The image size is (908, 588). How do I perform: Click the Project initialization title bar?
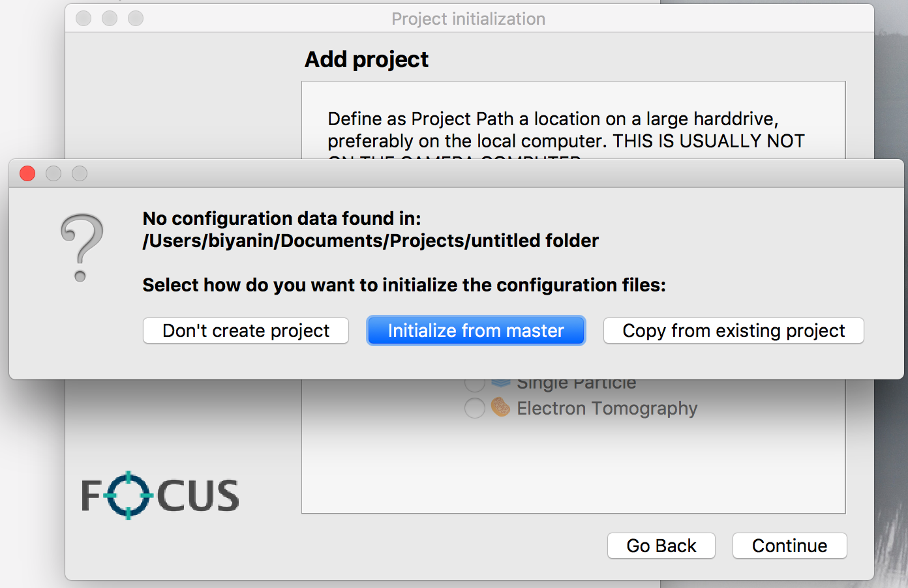[x=468, y=19]
